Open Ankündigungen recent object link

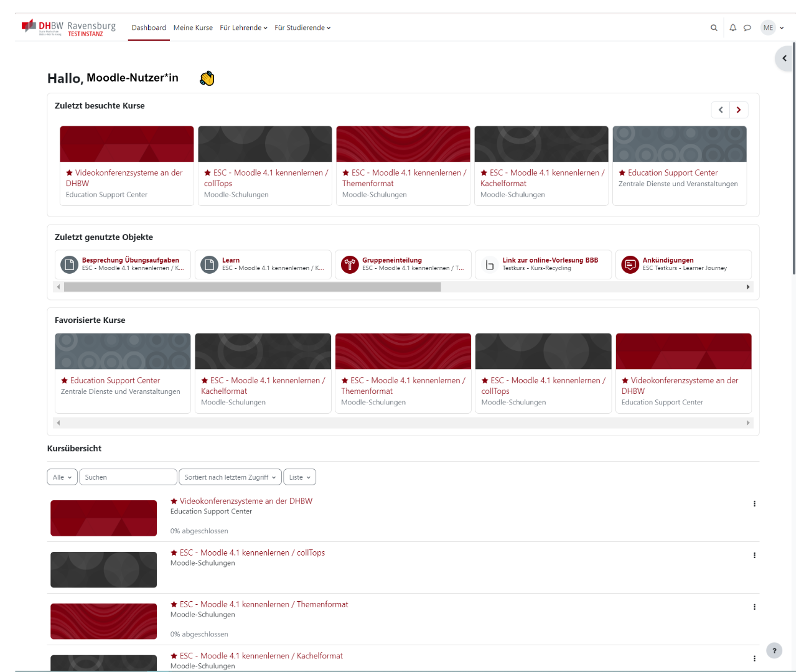(x=668, y=260)
